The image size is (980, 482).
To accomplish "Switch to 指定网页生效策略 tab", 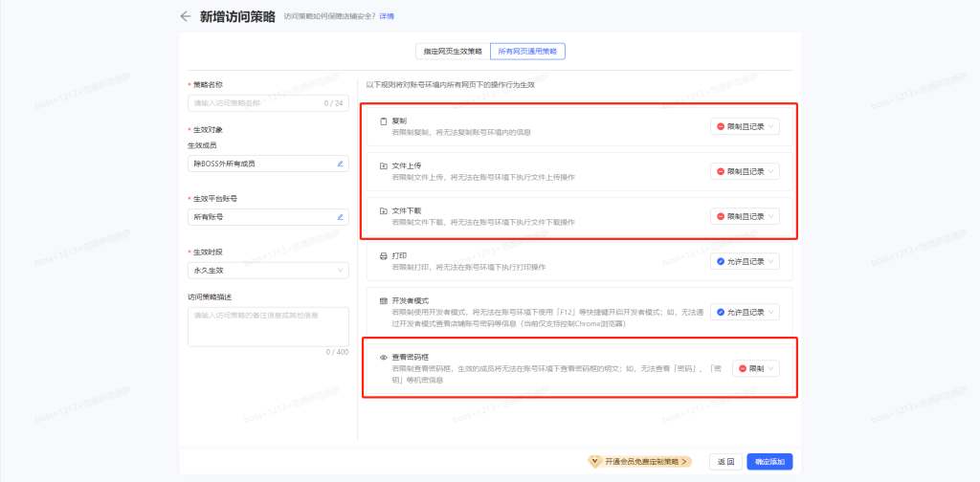I will pos(454,51).
